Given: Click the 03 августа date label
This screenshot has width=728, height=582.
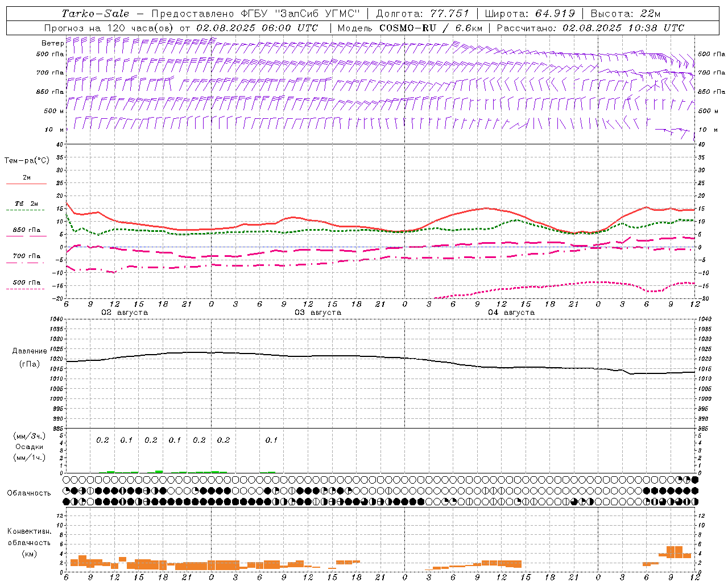Looking at the screenshot, I should pos(318,313).
